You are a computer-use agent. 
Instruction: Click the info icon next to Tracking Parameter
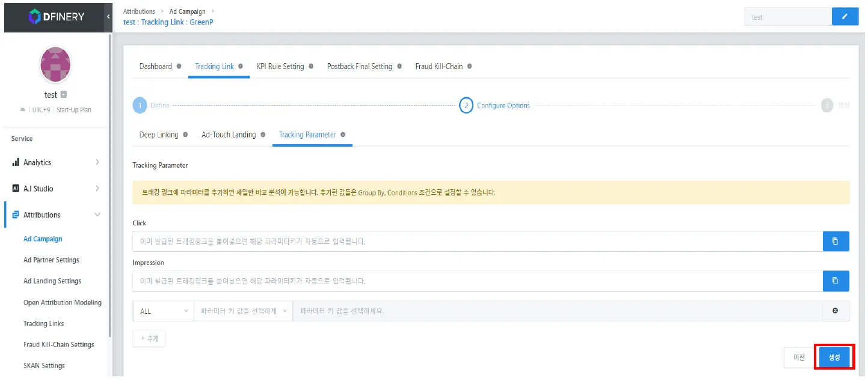(x=343, y=135)
